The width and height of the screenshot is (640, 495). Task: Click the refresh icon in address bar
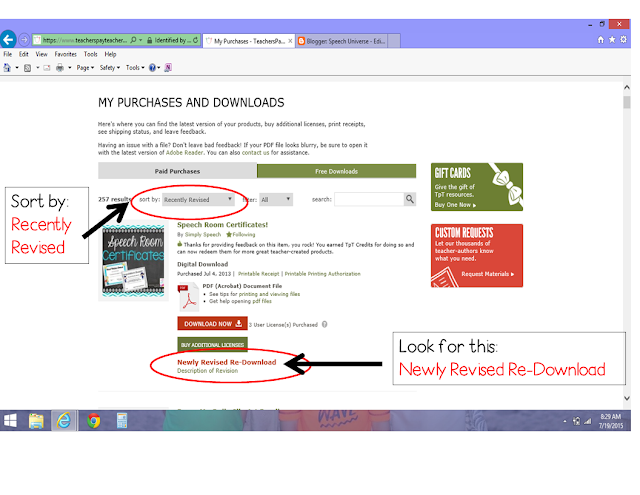pyautogui.click(x=196, y=40)
